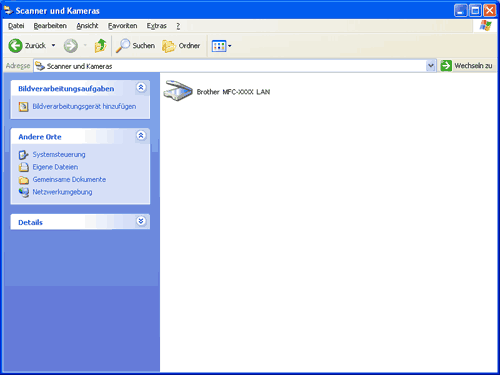
Task: Open Suchen with the magnifying glass icon
Action: (x=123, y=46)
